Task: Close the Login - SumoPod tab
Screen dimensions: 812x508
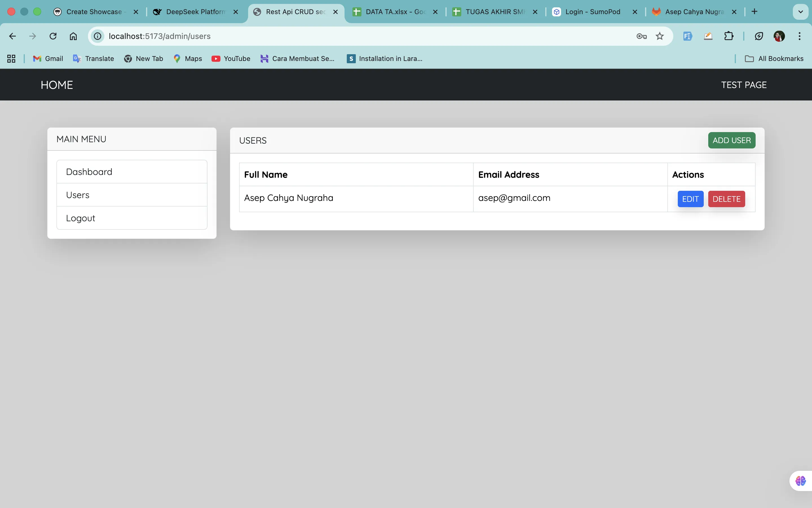Action: tap(635, 12)
